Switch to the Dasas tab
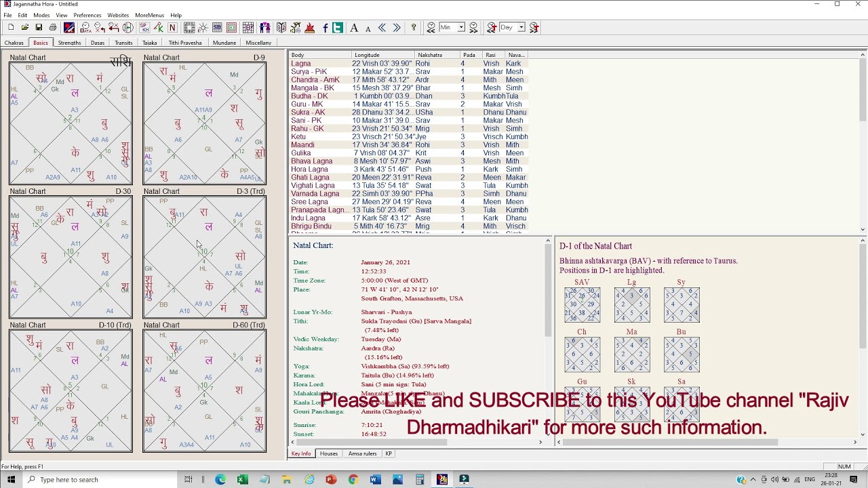 [x=98, y=43]
